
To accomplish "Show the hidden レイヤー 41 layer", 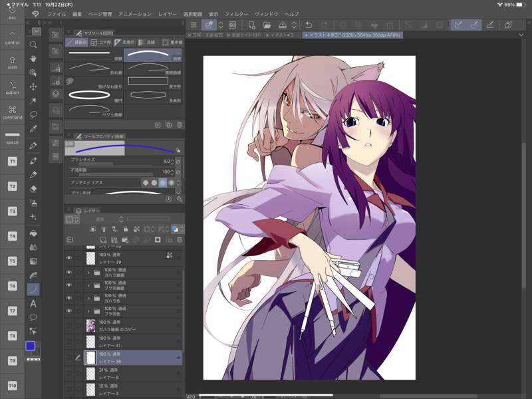I will coord(69,342).
